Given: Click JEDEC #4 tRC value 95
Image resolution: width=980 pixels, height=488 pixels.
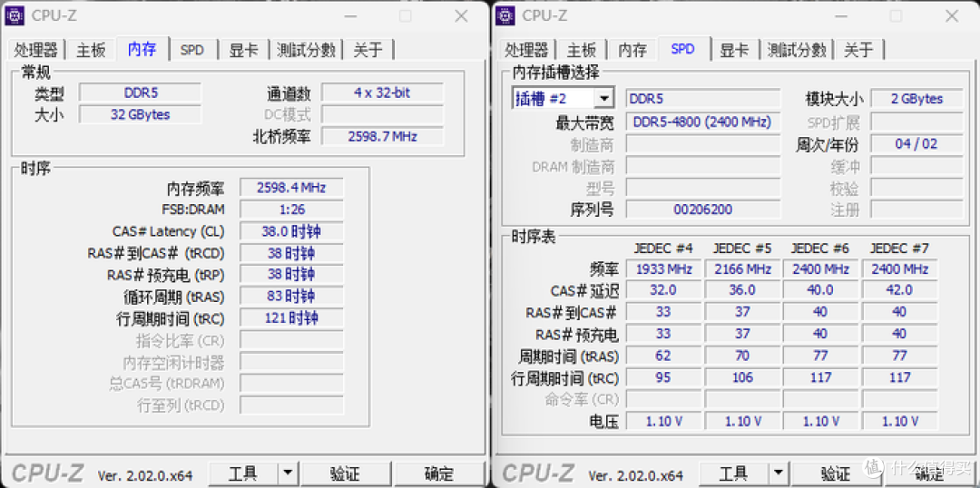Looking at the screenshot, I should 663,377.
